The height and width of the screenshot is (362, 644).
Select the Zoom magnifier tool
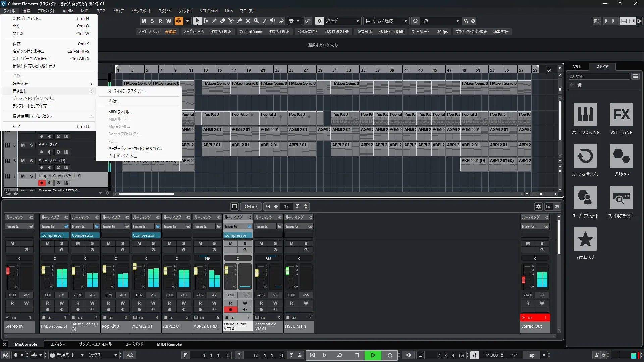pos(256,21)
